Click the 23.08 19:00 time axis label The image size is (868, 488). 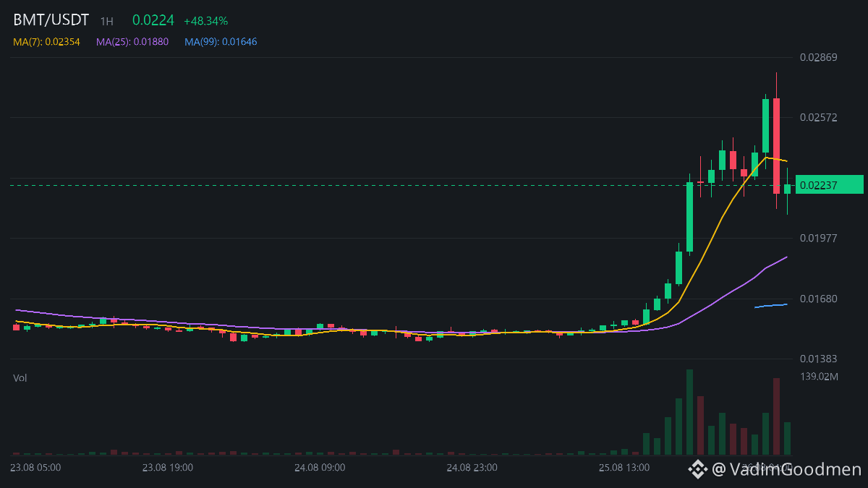(168, 468)
